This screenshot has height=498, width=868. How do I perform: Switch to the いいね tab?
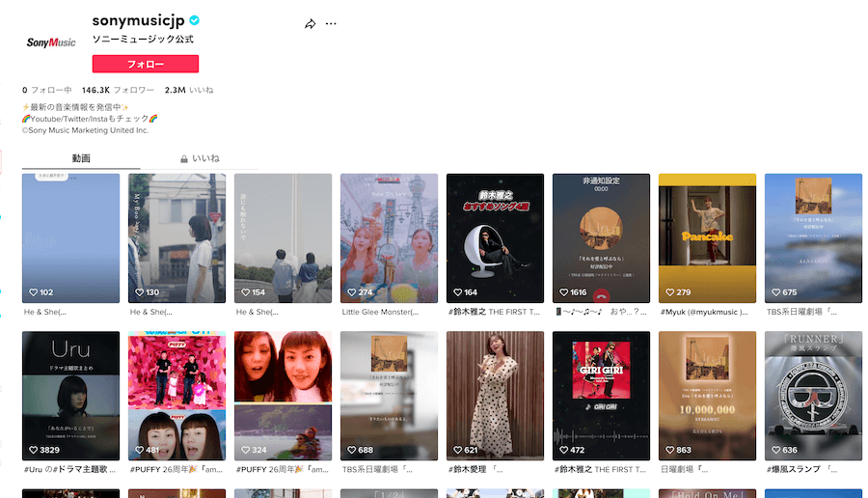pyautogui.click(x=200, y=158)
